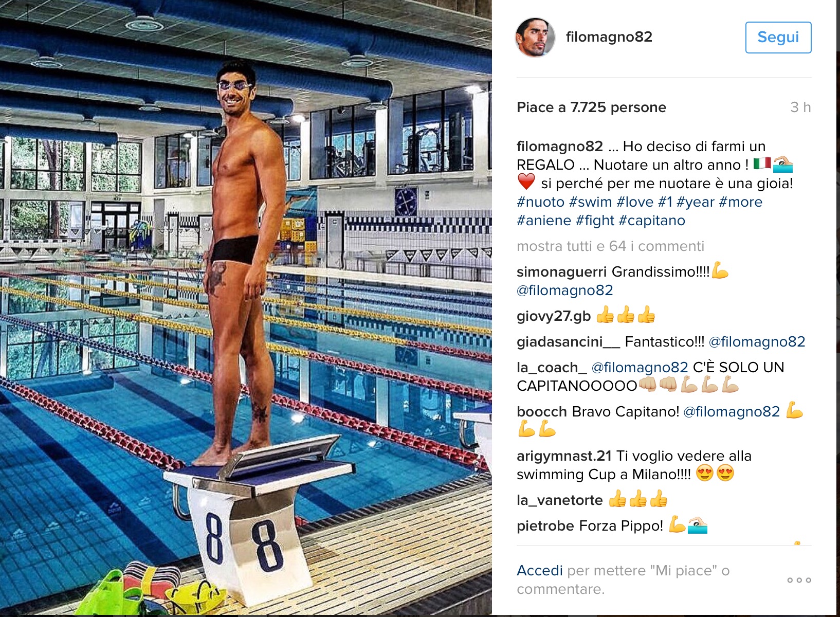Image resolution: width=840 pixels, height=617 pixels.
Task: Open the #nuoto hashtag
Action: pyautogui.click(x=540, y=202)
